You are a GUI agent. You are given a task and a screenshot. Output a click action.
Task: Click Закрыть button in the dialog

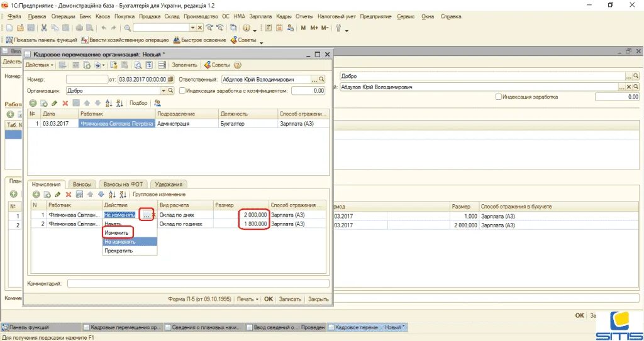point(318,299)
